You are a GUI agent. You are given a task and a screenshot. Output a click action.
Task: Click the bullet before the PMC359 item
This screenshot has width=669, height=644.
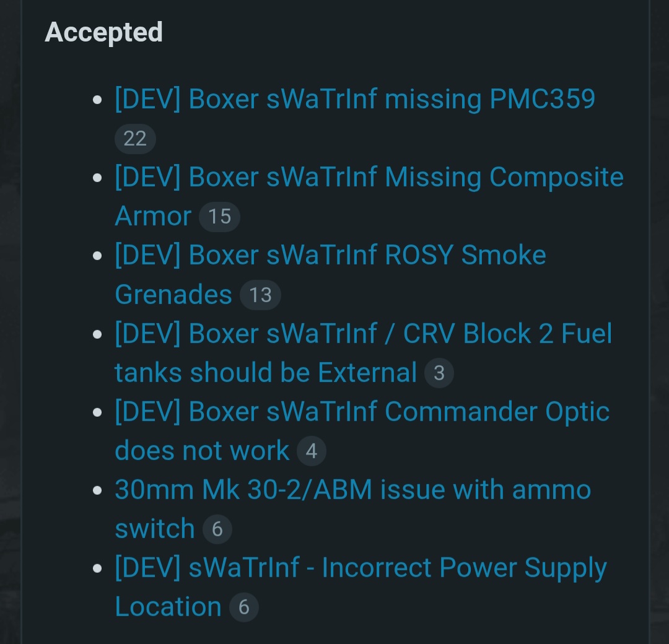coord(97,100)
